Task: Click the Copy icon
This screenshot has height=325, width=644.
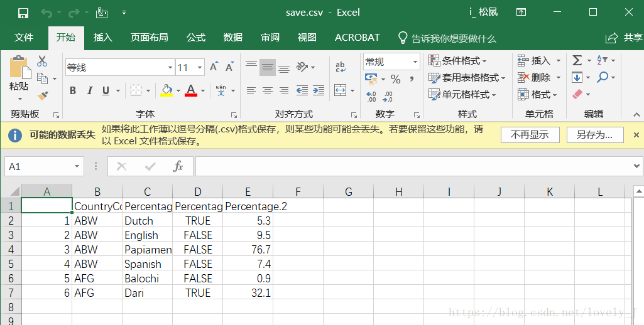Action: (43, 78)
